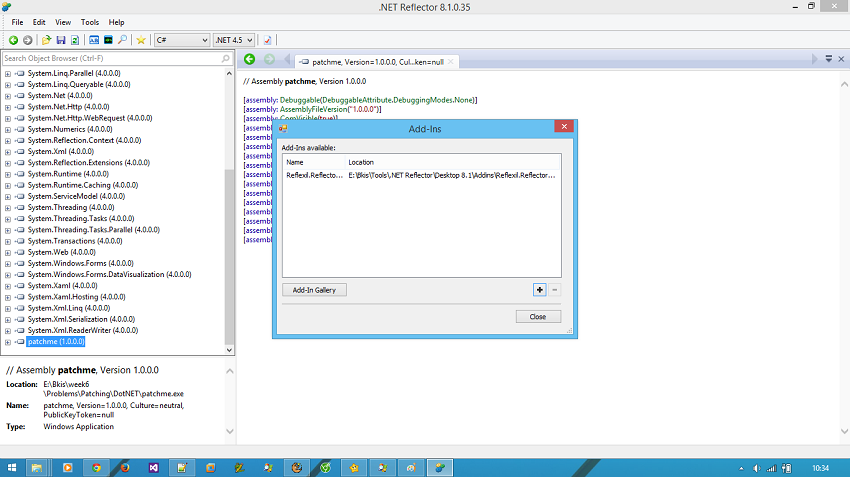Viewport: 850px width, 477px height.
Task: Open the .NET 4.5 framework dropdown
Action: 234,40
